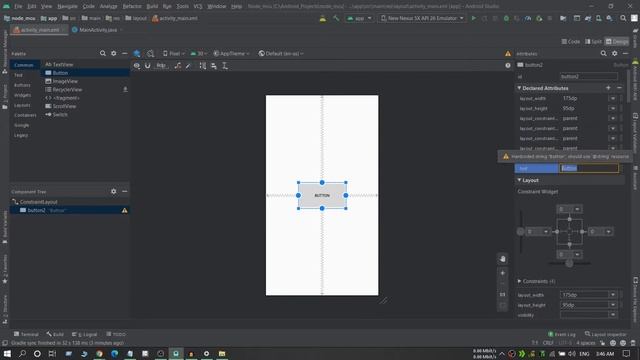Image resolution: width=640 pixels, height=360 pixels.
Task: Select the design surface layers icon
Action: click(x=137, y=53)
